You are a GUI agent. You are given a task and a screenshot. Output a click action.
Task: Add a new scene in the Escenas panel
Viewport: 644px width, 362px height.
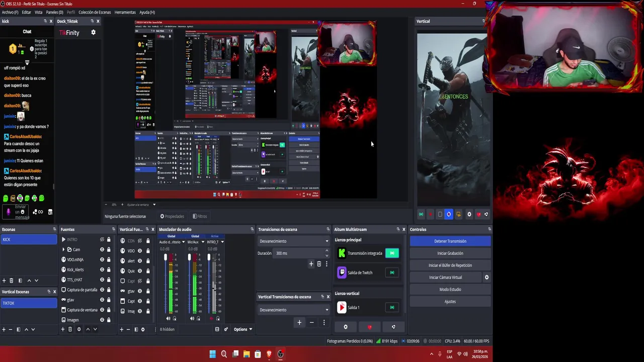click(x=4, y=281)
